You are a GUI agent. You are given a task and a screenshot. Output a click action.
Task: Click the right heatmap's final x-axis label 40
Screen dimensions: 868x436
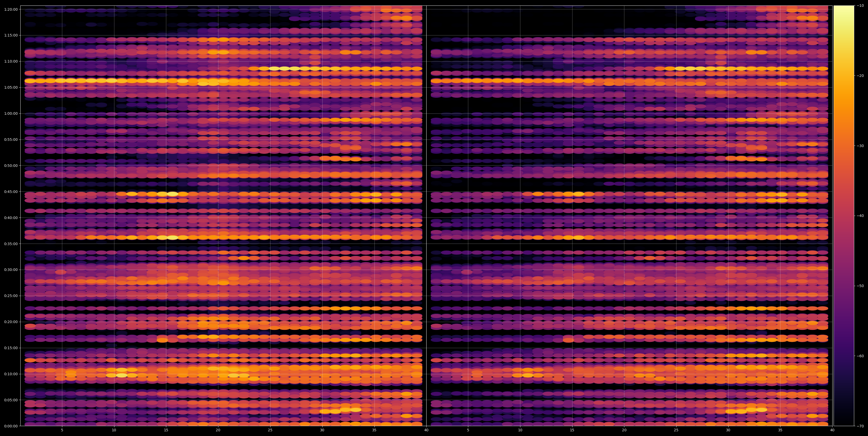[x=832, y=430]
